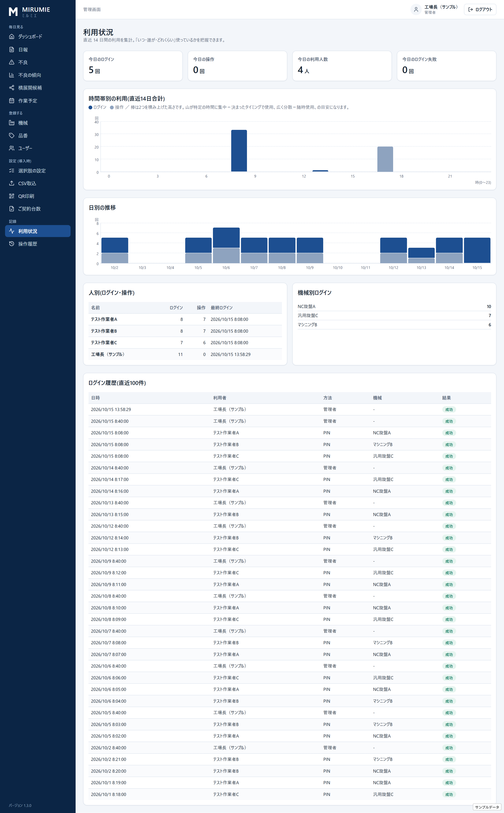Click the 選択肢の設定 list icon
The height and width of the screenshot is (813, 504).
pos(12,171)
